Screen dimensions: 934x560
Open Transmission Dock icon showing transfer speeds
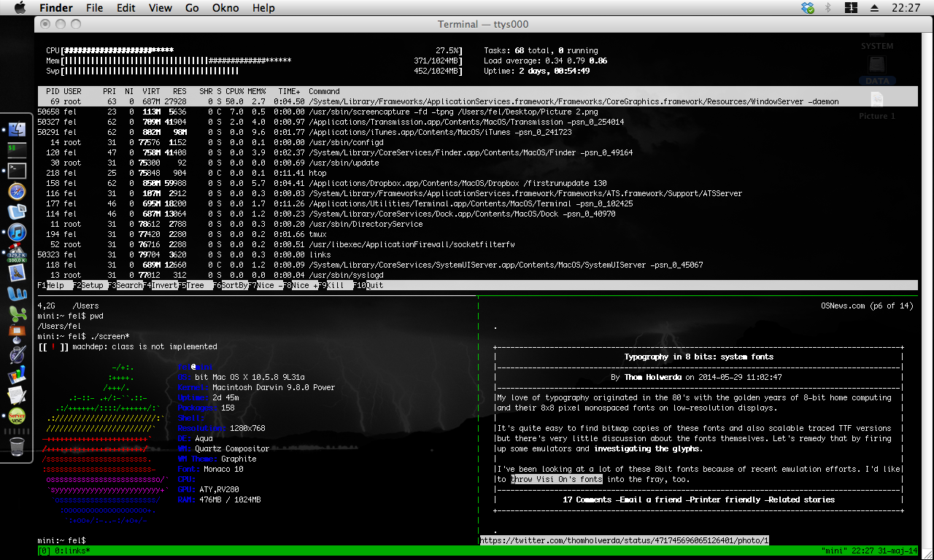pyautogui.click(x=17, y=253)
